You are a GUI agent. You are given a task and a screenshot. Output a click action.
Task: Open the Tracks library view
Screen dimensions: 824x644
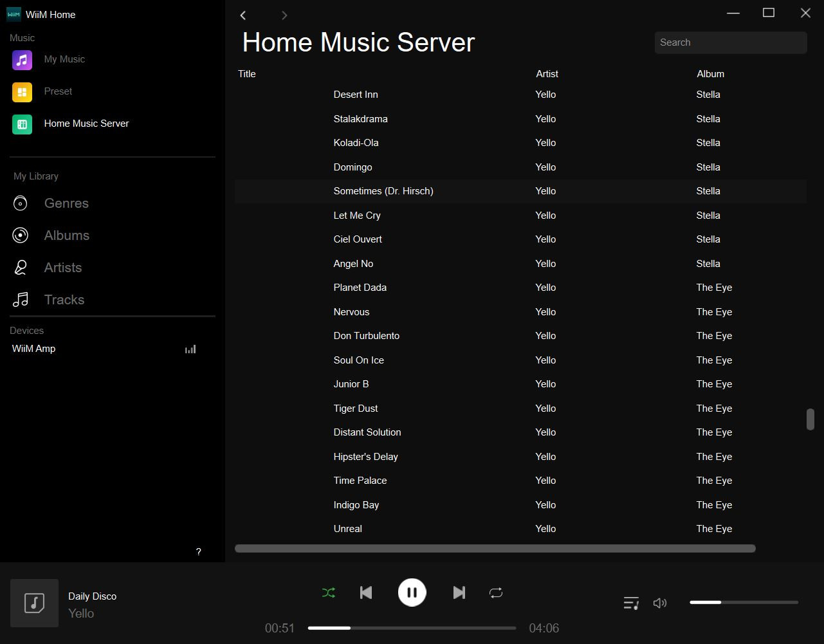(x=64, y=300)
